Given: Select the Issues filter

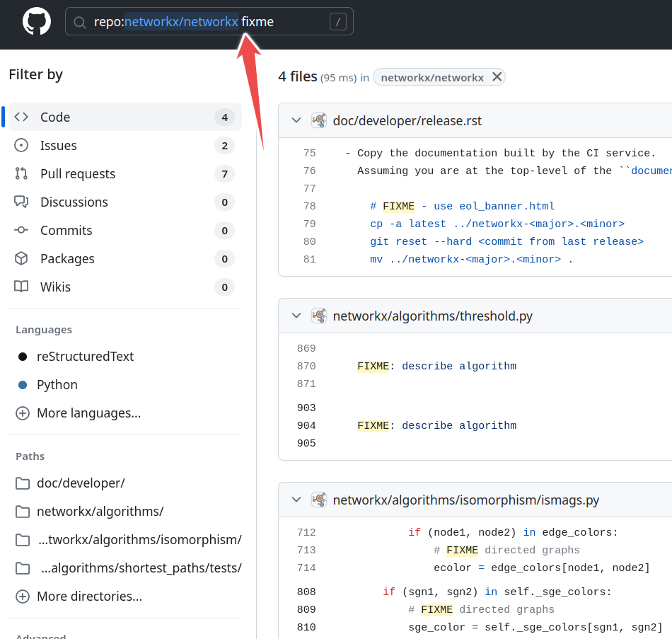Looking at the screenshot, I should pos(125,145).
